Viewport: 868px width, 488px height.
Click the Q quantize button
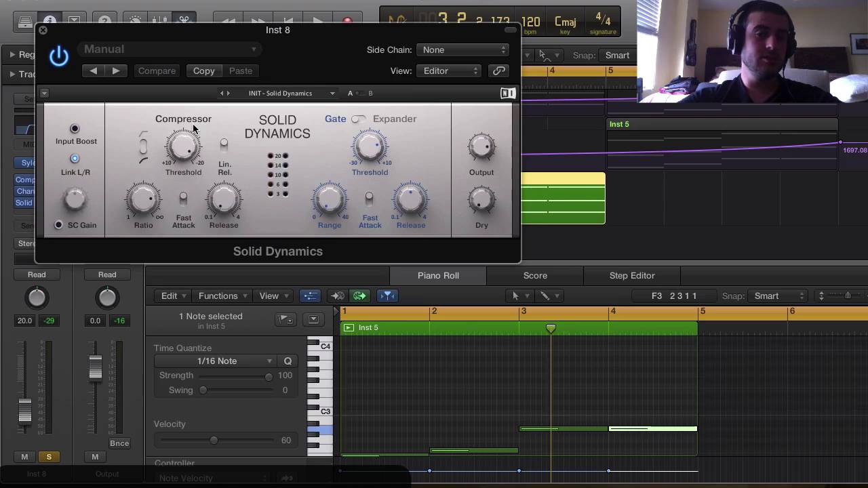coord(288,361)
